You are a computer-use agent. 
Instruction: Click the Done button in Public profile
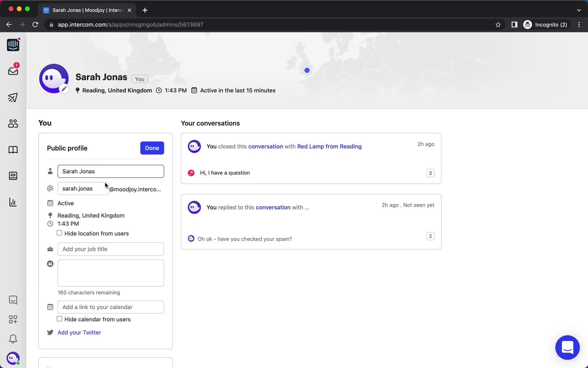(152, 148)
